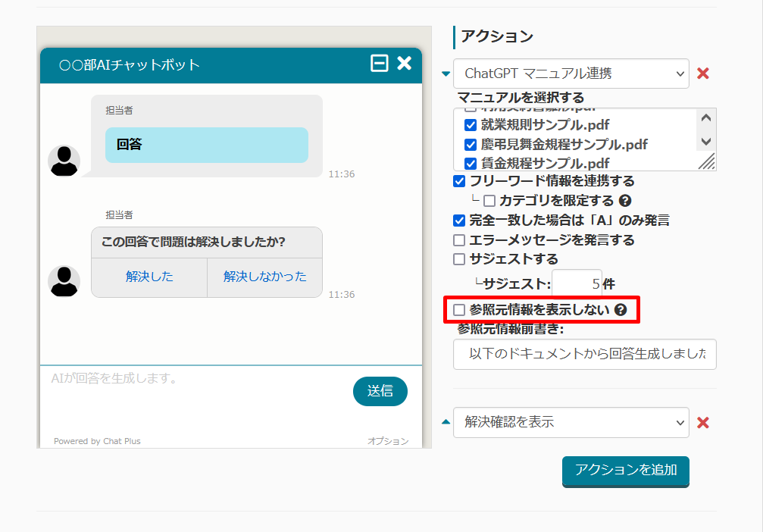Delete the ChatGPT マニュアル連携 action

(x=702, y=74)
